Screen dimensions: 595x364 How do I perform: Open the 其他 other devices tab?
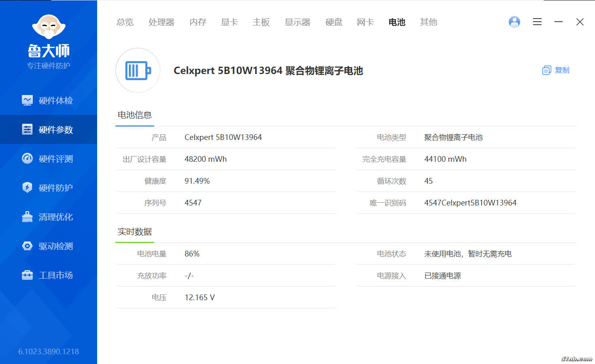(429, 22)
